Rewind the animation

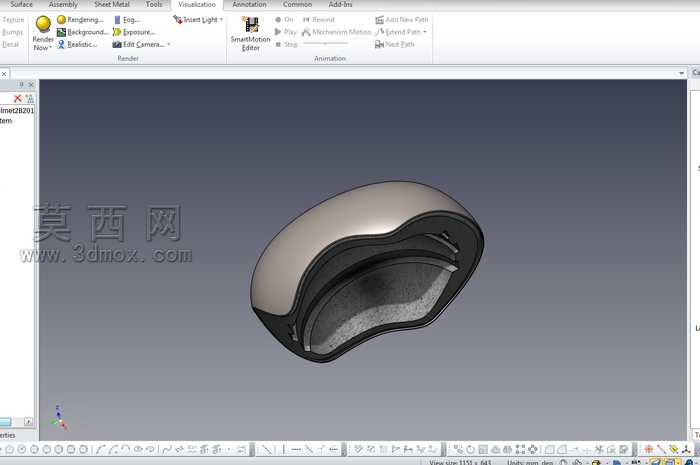pos(318,20)
